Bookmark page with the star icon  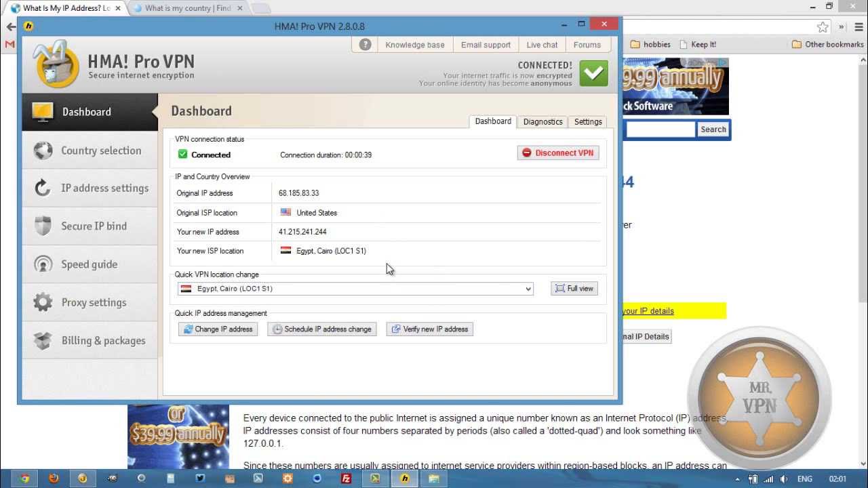(x=823, y=27)
